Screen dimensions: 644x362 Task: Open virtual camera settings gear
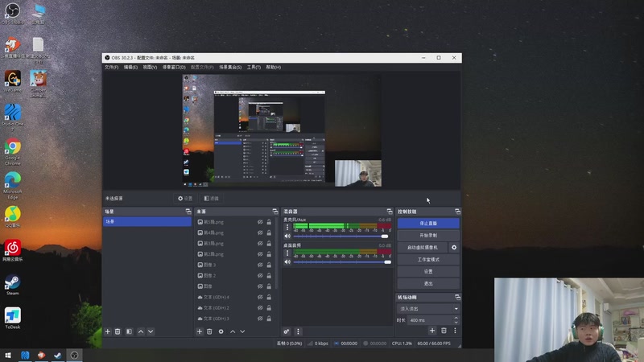click(454, 248)
